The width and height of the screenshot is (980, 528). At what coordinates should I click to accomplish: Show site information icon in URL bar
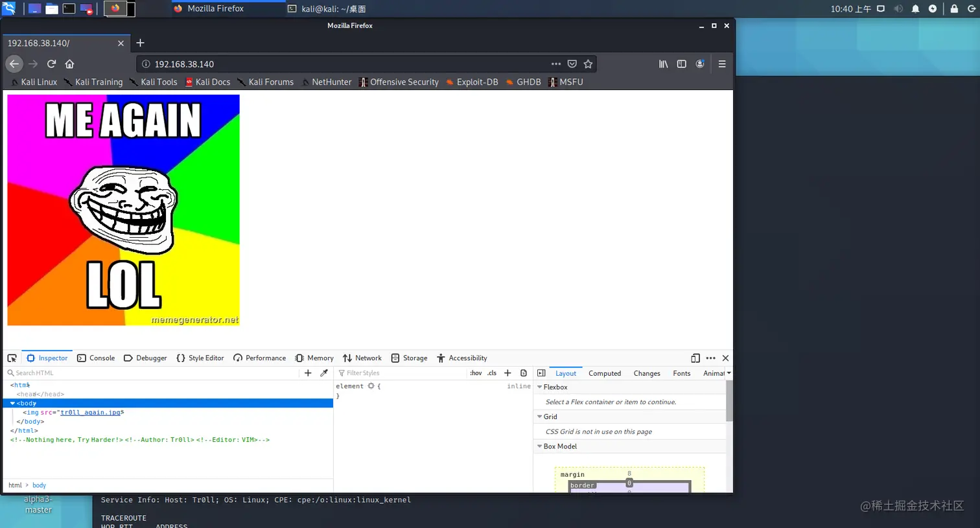point(146,63)
